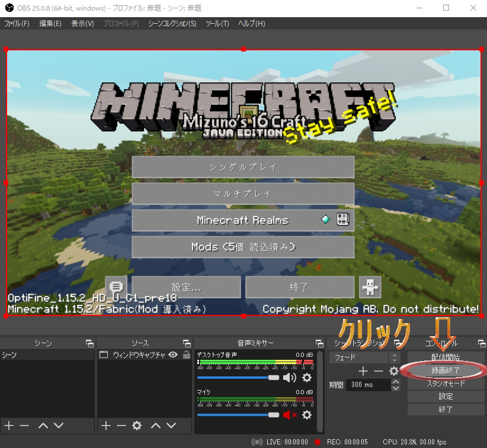Open マイク audio settings gear
The height and width of the screenshot is (448, 487).
click(307, 415)
